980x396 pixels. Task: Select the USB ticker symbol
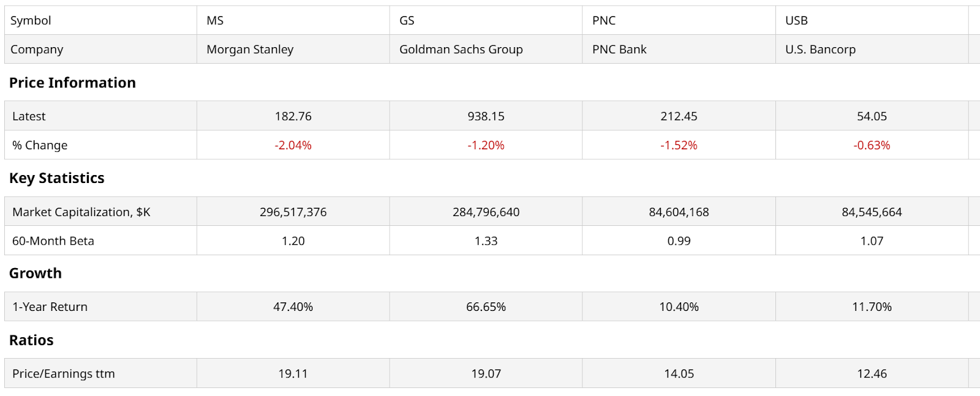(x=796, y=21)
